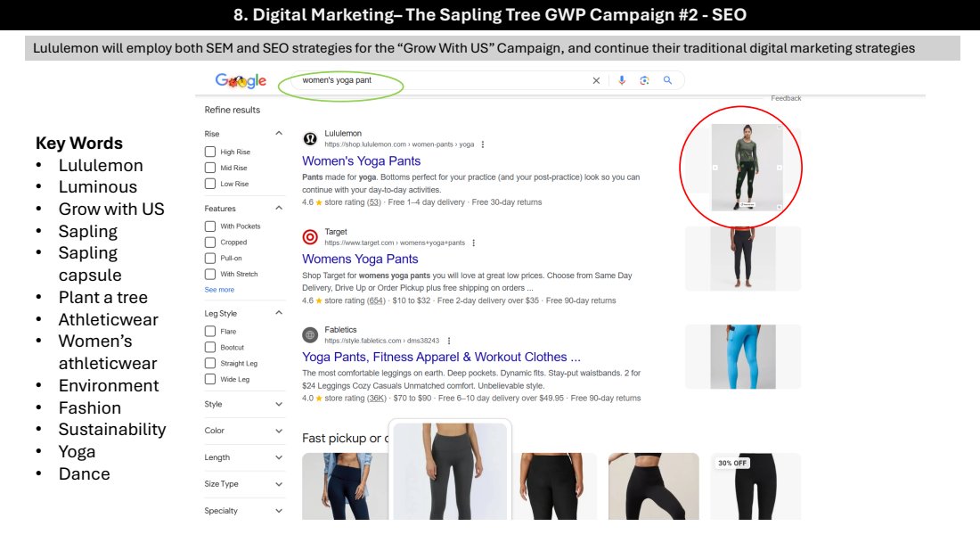Click the Plant a tree keyword bullet

pyautogui.click(x=103, y=298)
